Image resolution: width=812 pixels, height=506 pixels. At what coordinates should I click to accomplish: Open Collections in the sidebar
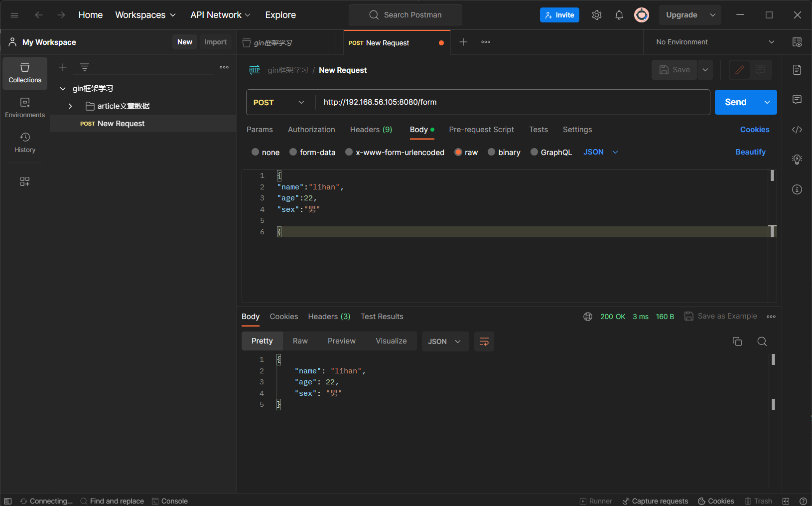(x=25, y=73)
